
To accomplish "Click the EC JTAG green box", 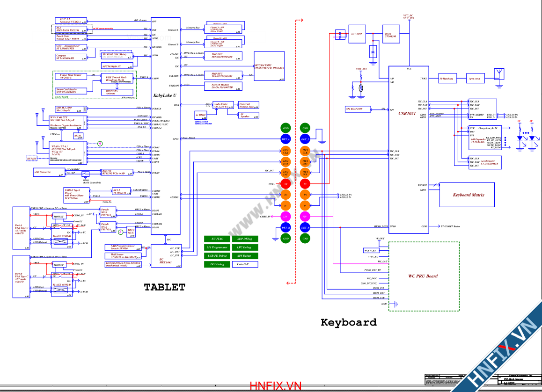I will (217, 239).
